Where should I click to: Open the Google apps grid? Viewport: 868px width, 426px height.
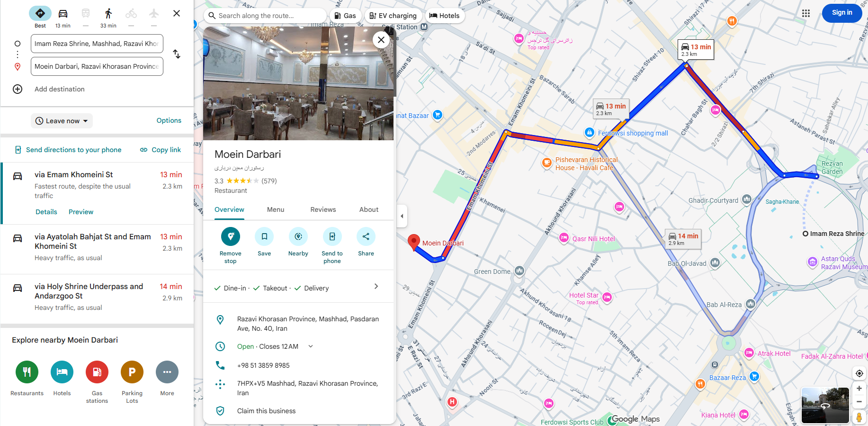[x=806, y=13]
